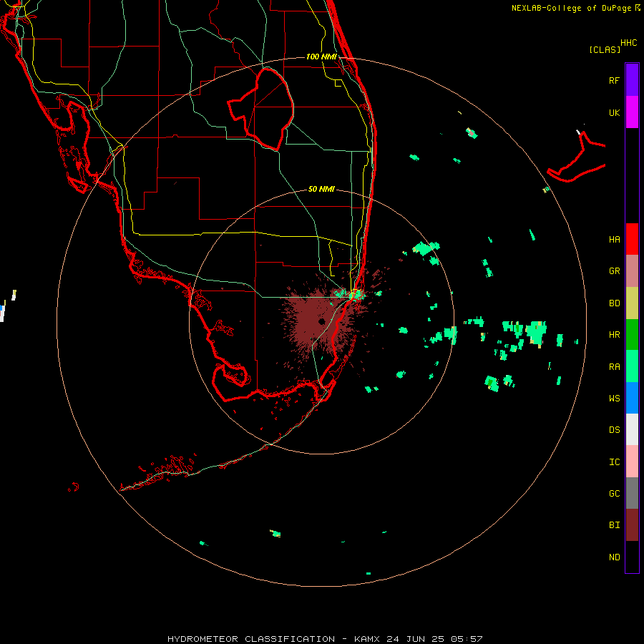Click the IC legend label
This screenshot has height=644, width=644.
615,462
